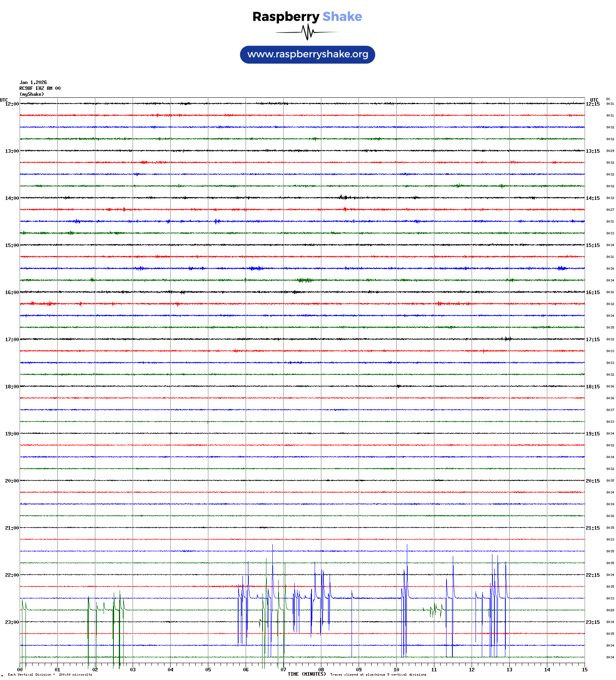Click the 18:00 row label on left axis
Screen dimensions: 616x680
click(12, 387)
